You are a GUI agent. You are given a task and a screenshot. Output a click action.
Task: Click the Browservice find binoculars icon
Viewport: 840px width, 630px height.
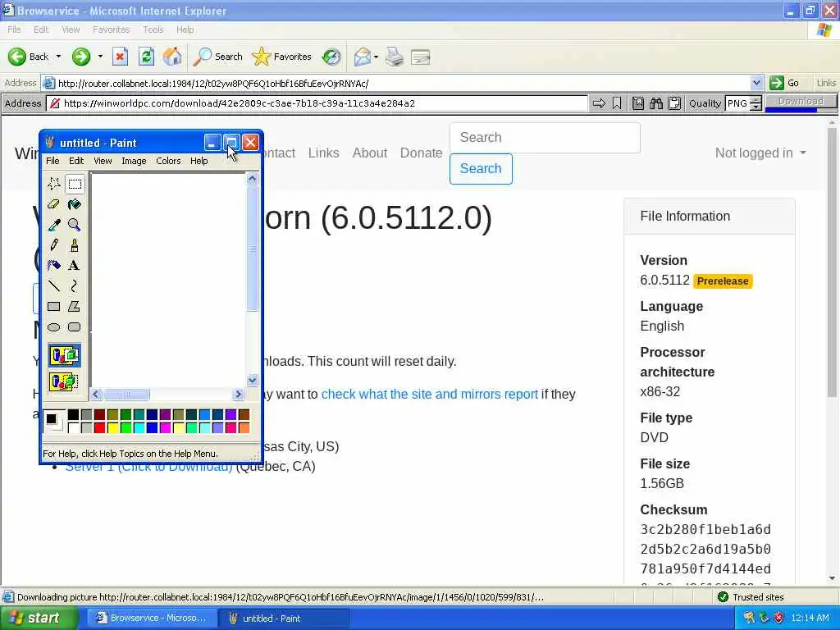pyautogui.click(x=656, y=103)
